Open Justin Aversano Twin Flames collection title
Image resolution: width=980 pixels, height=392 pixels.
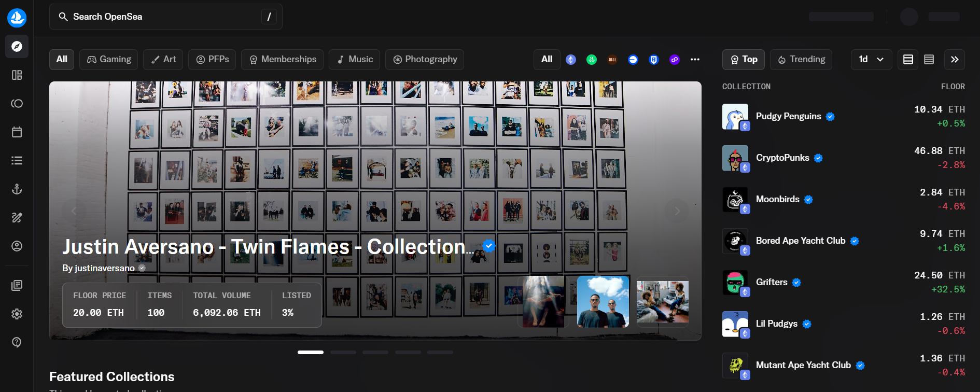268,247
